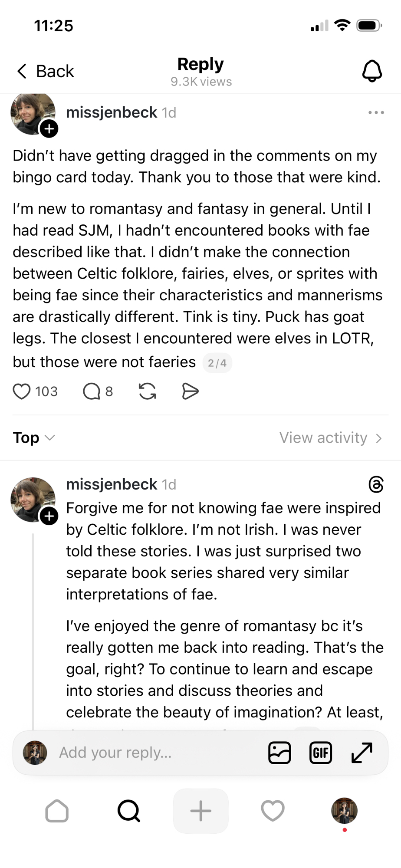The height and width of the screenshot is (868, 401).
Task: Like the post with 103 likes
Action: click(22, 391)
